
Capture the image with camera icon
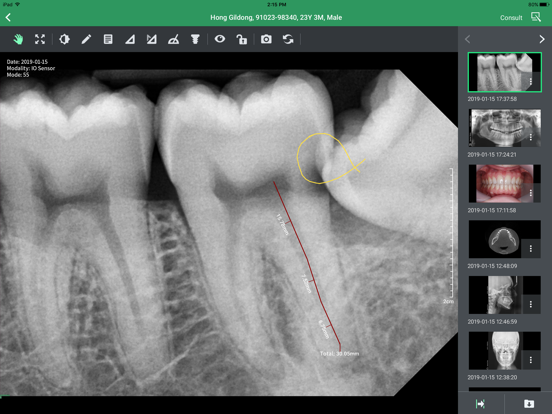click(x=266, y=39)
